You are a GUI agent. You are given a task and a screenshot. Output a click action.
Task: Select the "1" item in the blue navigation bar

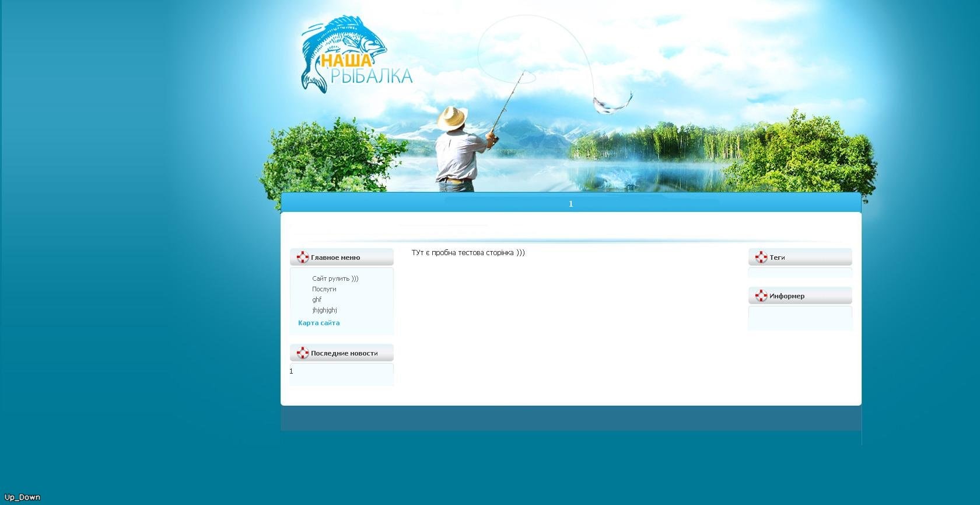pos(570,204)
